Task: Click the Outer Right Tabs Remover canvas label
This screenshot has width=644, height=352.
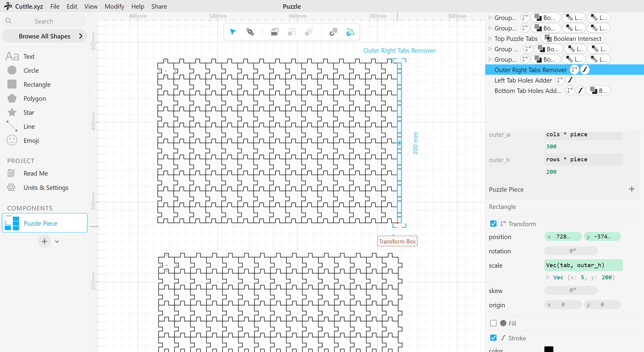Action: pyautogui.click(x=399, y=50)
